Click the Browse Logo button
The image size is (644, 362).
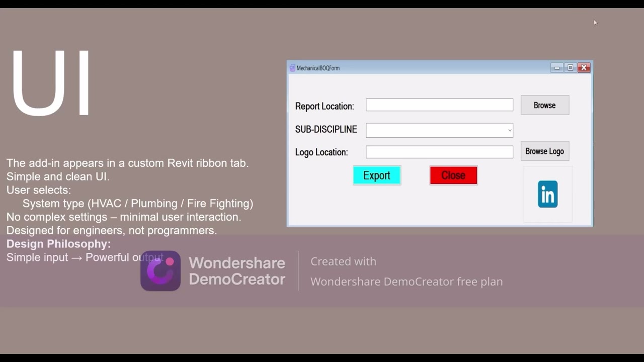545,151
